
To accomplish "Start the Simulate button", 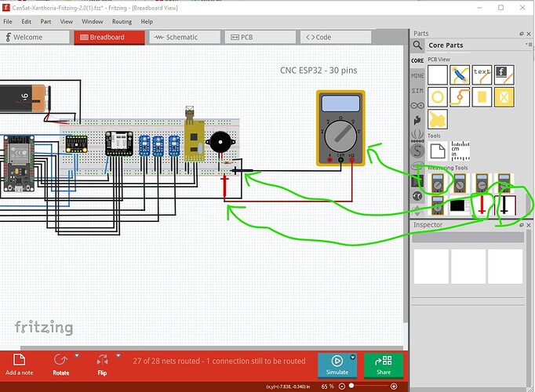I will pos(337,365).
